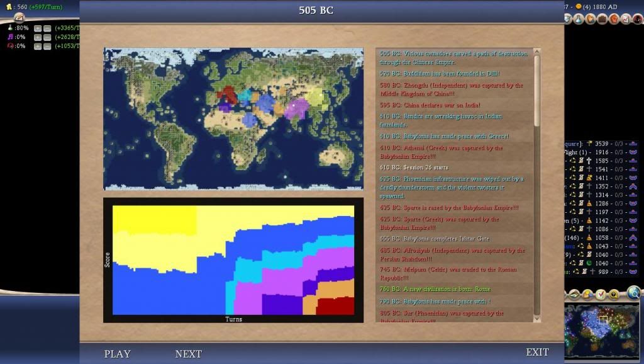Open the dark red advisor icon
644x364 pixels.
(x=638, y=18)
